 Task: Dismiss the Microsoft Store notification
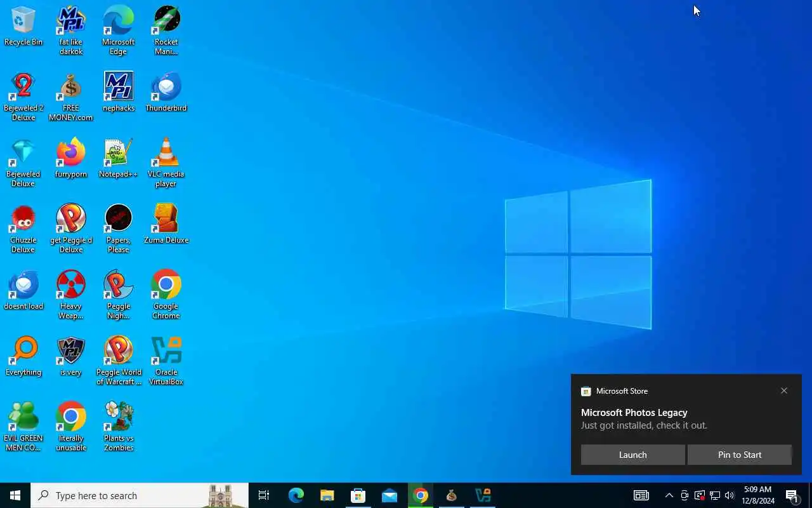pos(784,391)
